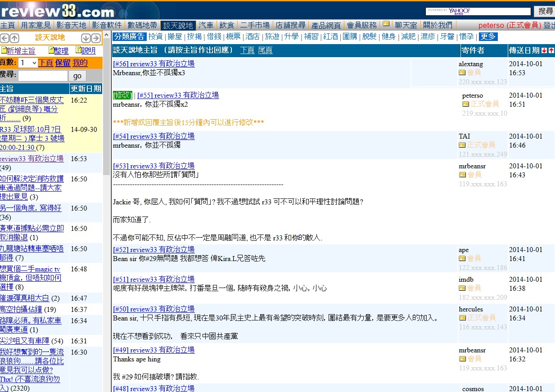Click the left panel vertical scrollbar
The height and width of the screenshot is (392, 555).
click(106, 135)
